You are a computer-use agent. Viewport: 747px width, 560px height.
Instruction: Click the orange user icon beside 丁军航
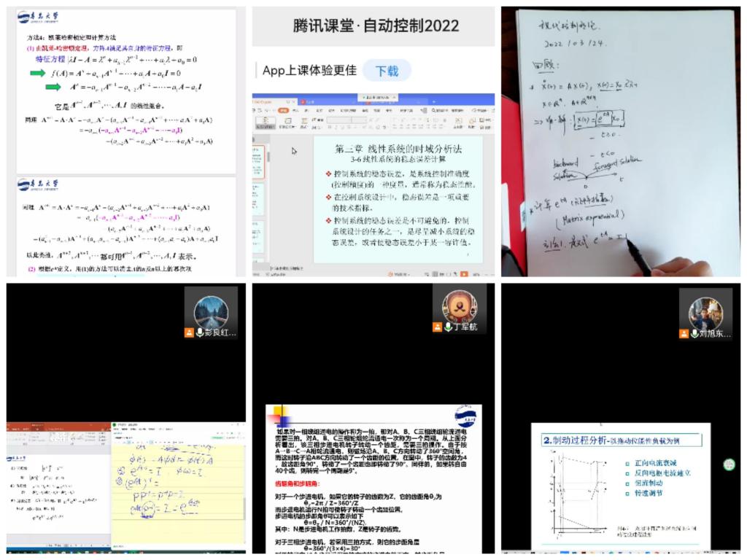[437, 327]
